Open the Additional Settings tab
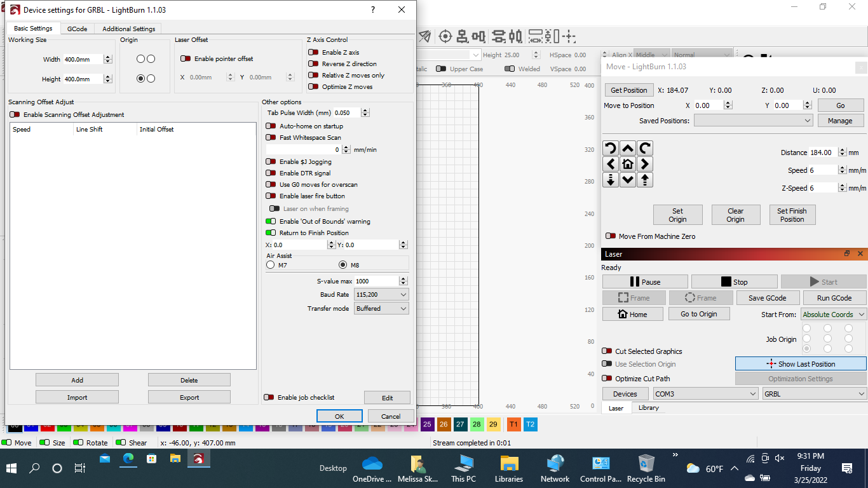 point(128,29)
